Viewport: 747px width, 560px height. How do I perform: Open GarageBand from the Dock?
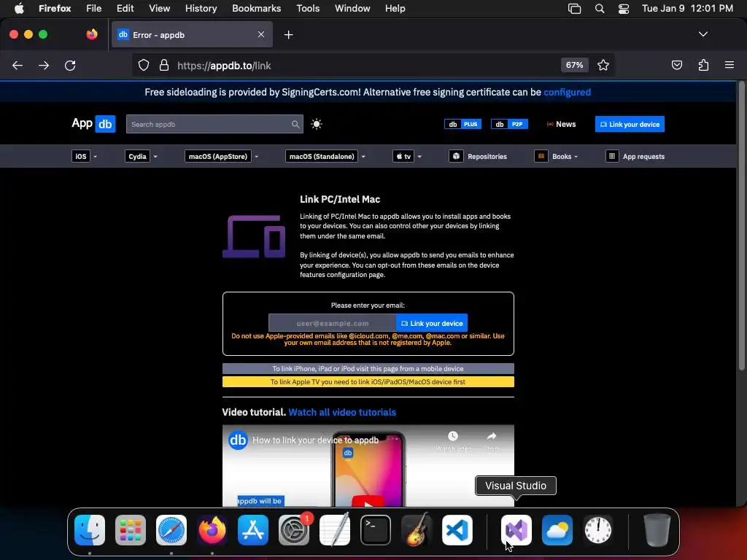[x=417, y=530]
